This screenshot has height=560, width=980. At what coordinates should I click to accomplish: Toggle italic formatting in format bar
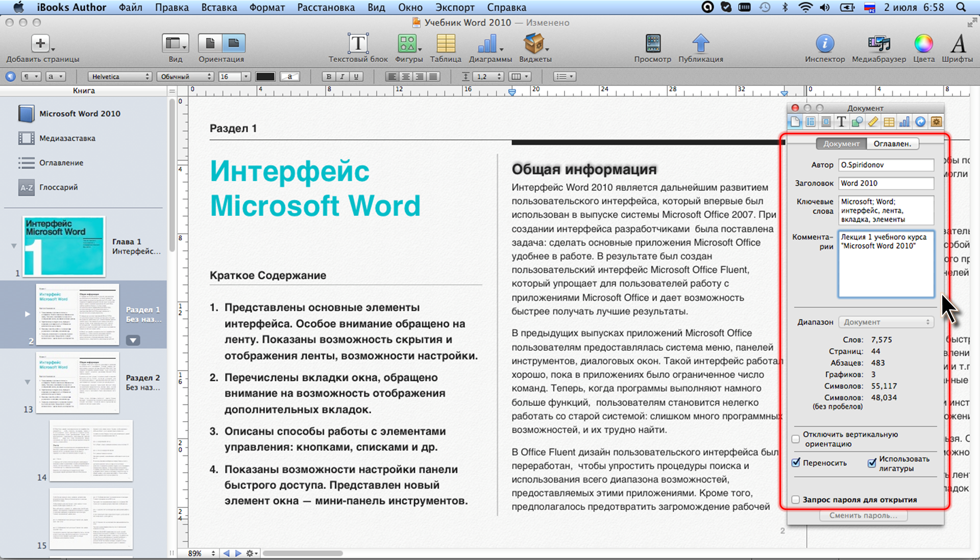(x=342, y=77)
